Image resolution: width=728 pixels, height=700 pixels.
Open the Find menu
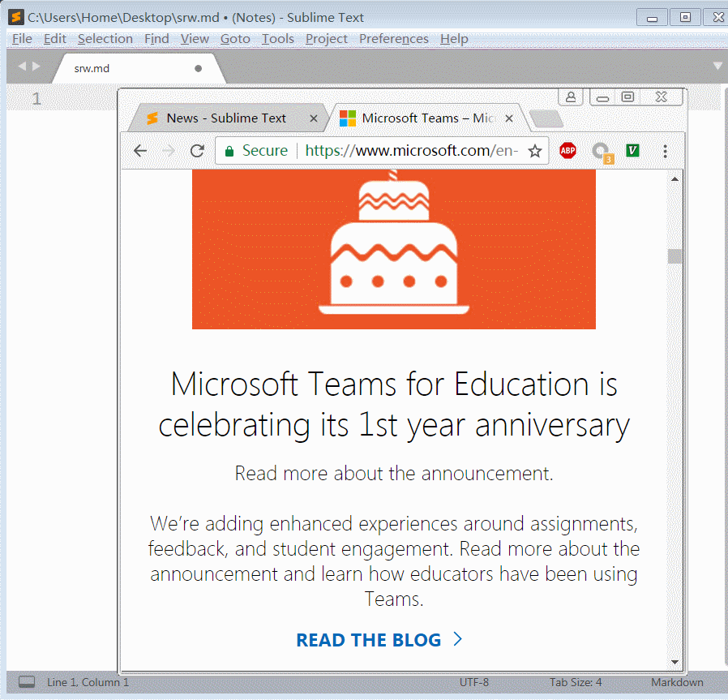click(156, 39)
